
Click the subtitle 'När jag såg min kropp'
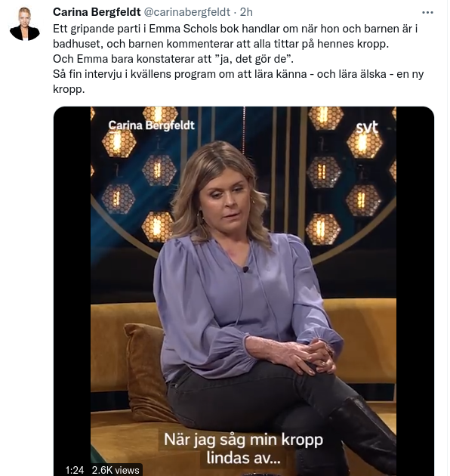[243, 440]
